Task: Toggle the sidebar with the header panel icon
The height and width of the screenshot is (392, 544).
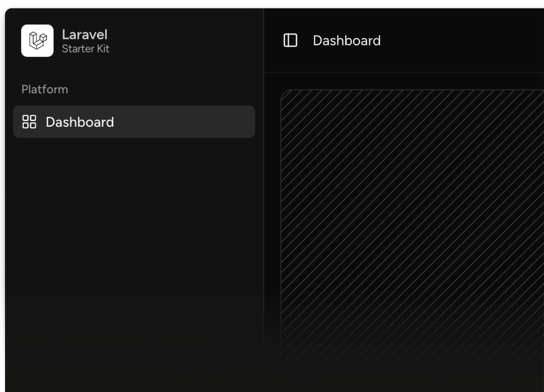Action: coord(290,41)
